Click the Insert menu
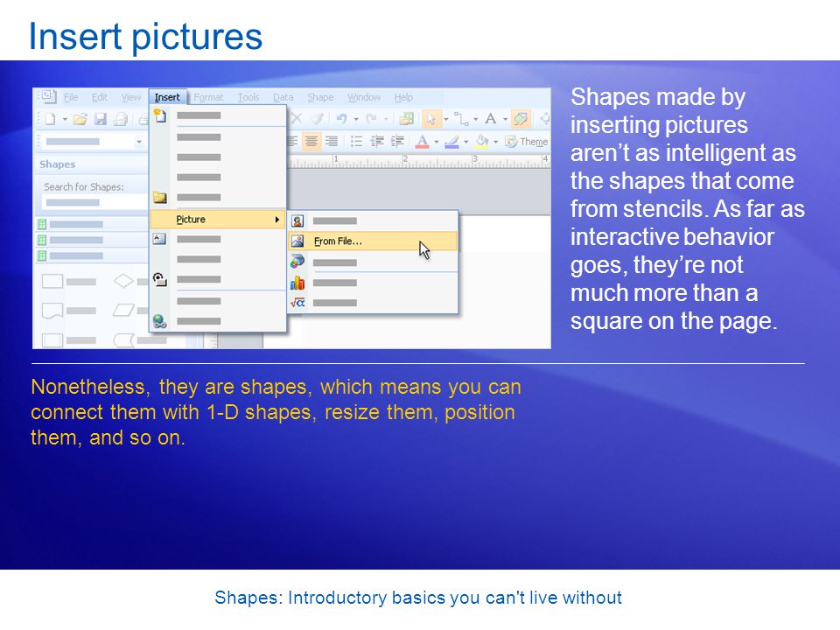 (x=167, y=97)
